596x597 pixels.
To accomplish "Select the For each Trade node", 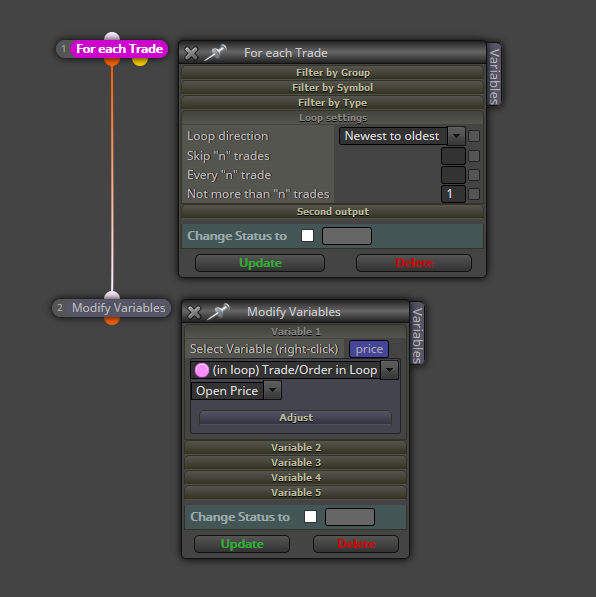I will pyautogui.click(x=119, y=49).
